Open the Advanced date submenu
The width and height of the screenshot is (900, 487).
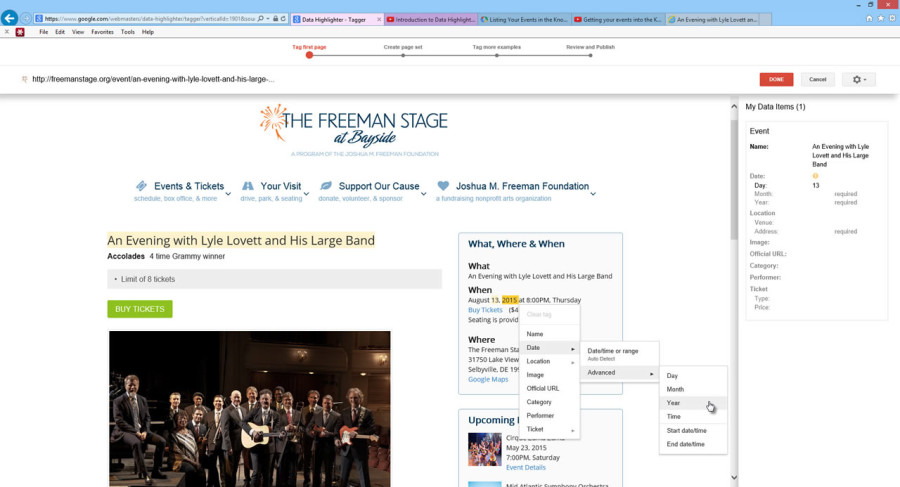click(x=620, y=373)
